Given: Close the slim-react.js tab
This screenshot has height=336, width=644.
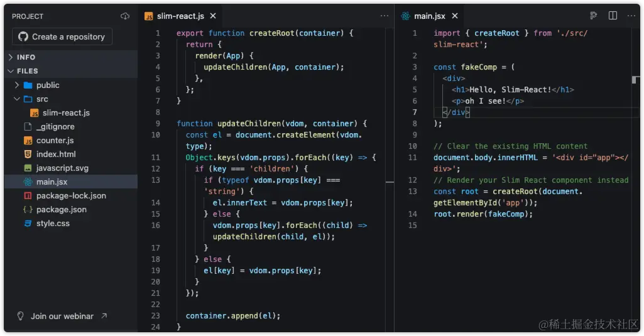Looking at the screenshot, I should 213,16.
